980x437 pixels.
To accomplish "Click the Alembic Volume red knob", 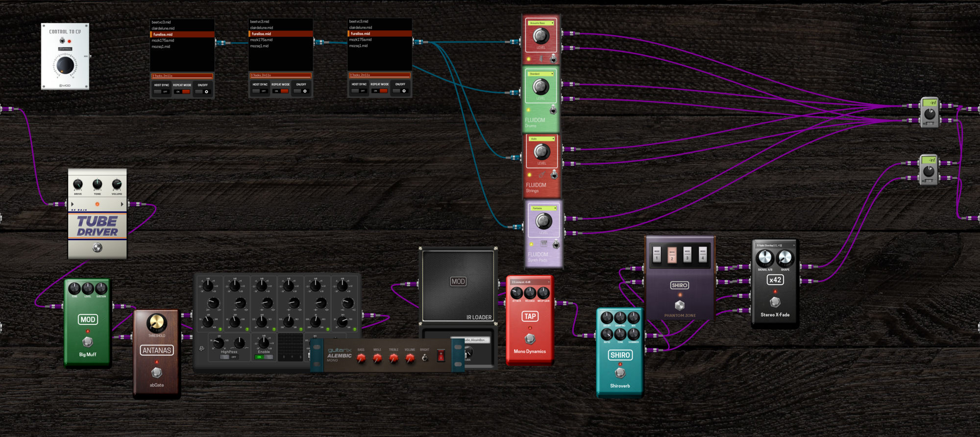I will coord(410,358).
